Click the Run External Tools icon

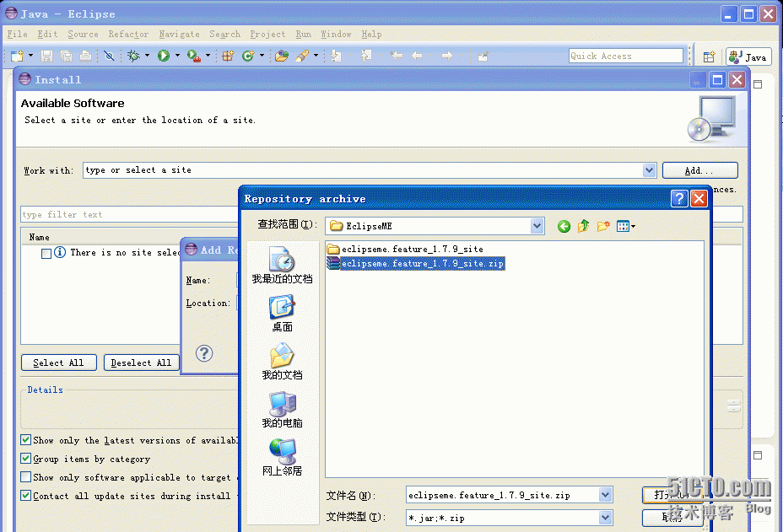(x=194, y=56)
